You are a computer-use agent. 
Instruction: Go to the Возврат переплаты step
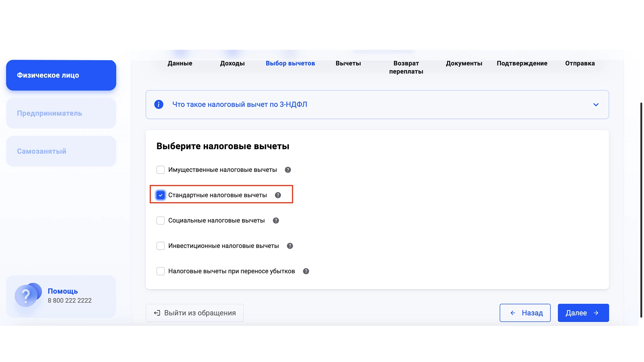[406, 67]
